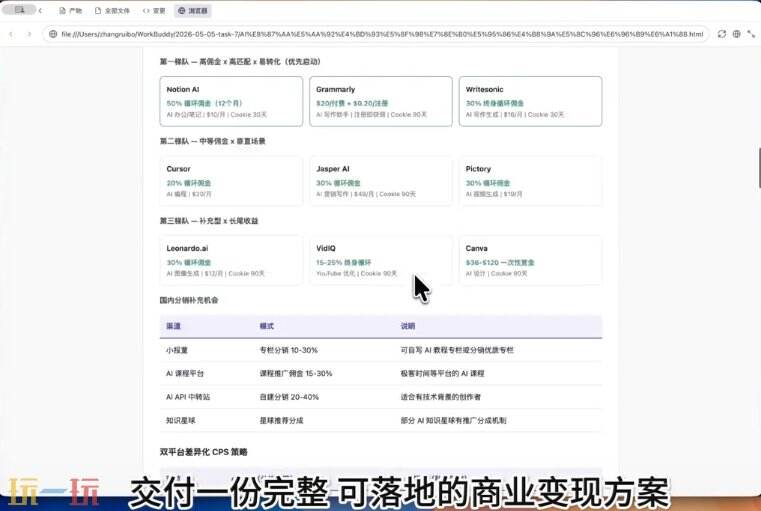Viewport: 761px width, 511px height.
Task: Open the 全部文件 tab
Action: [112, 11]
